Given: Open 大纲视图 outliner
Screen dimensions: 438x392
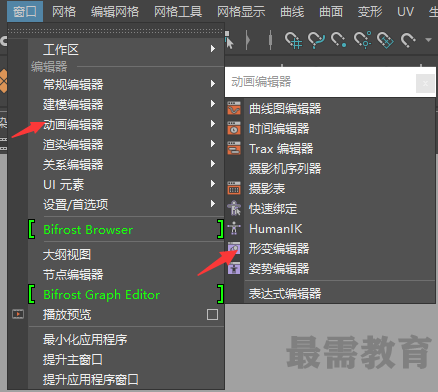Looking at the screenshot, I should (126, 255).
